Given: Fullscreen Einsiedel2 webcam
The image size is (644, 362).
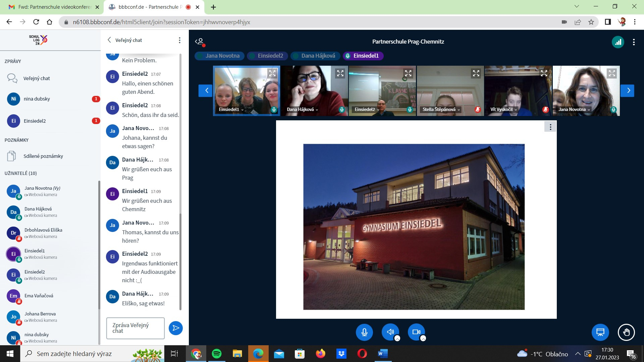Looking at the screenshot, I should pyautogui.click(x=408, y=73).
